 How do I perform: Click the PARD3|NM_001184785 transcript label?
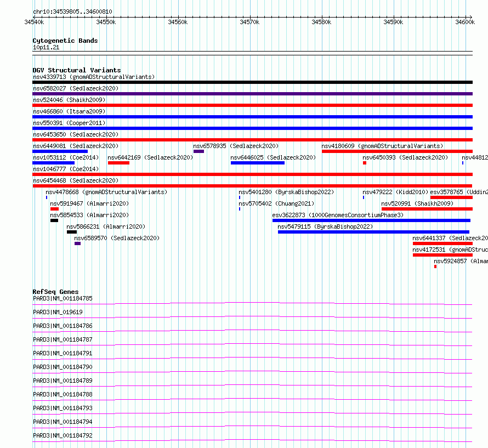click(x=63, y=298)
